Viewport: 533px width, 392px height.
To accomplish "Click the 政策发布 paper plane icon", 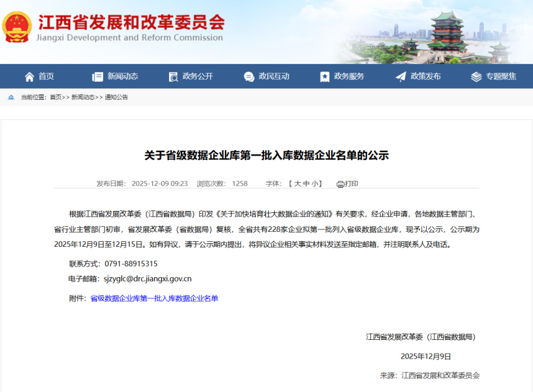I will pyautogui.click(x=400, y=77).
